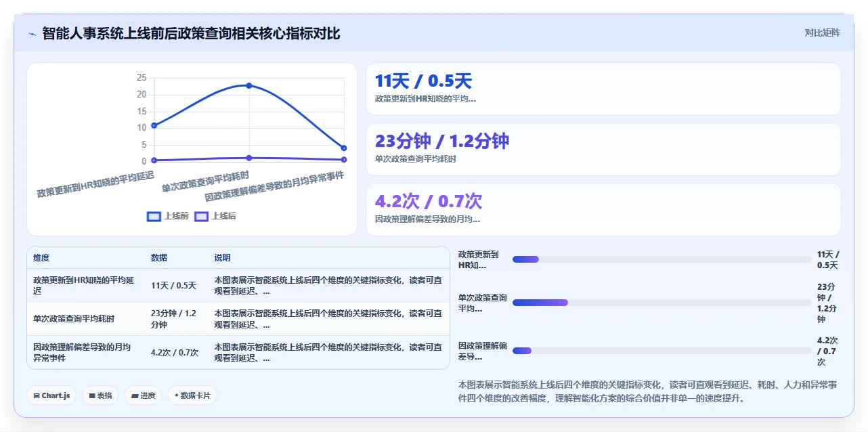Click the 数据卡片 tag chip
The height and width of the screenshot is (432, 868).
click(192, 395)
